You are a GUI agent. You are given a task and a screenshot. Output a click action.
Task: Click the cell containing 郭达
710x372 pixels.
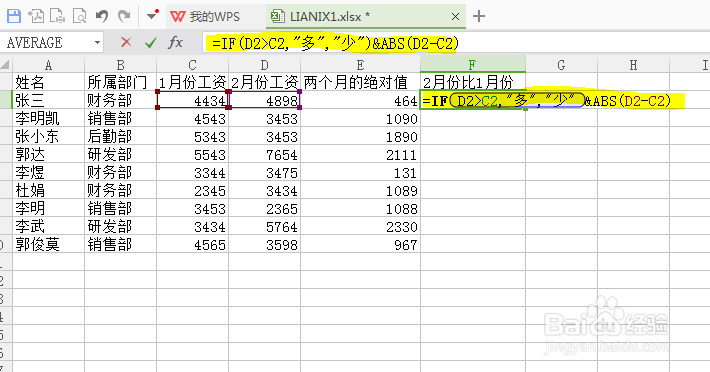point(48,155)
